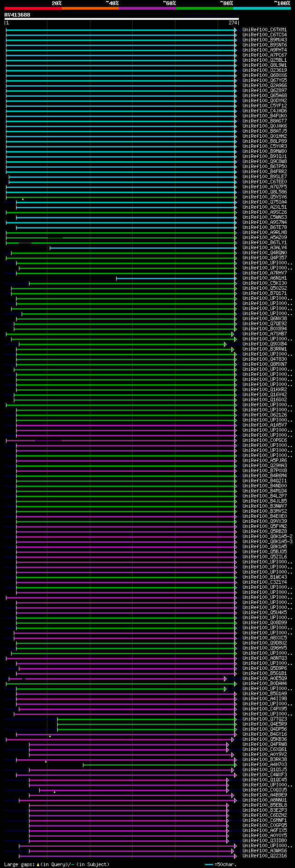Click label UniRef100_C5KI30

[265, 283]
